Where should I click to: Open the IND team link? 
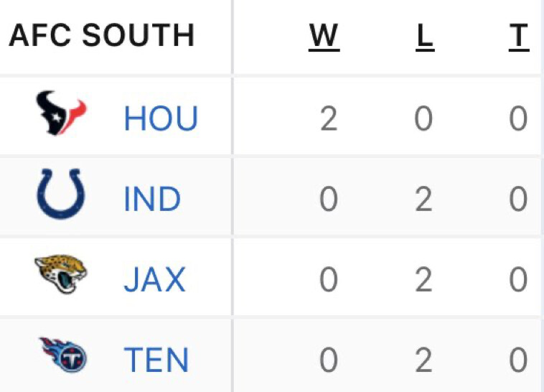tap(152, 199)
